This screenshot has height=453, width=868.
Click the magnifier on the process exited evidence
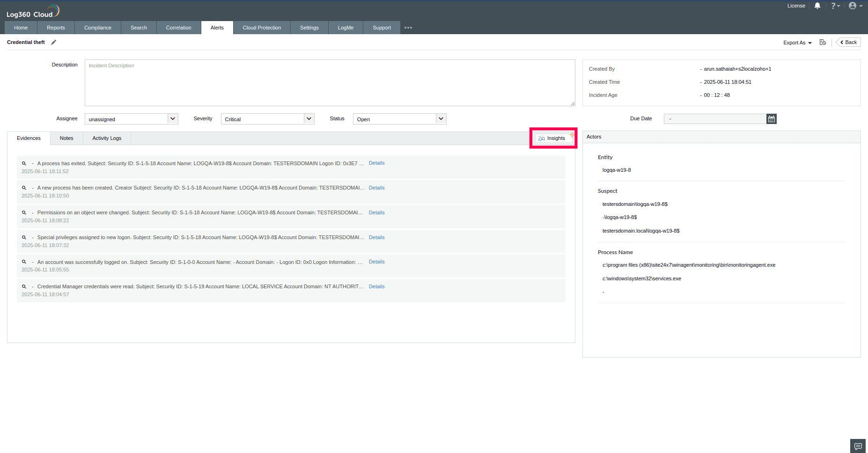click(24, 163)
